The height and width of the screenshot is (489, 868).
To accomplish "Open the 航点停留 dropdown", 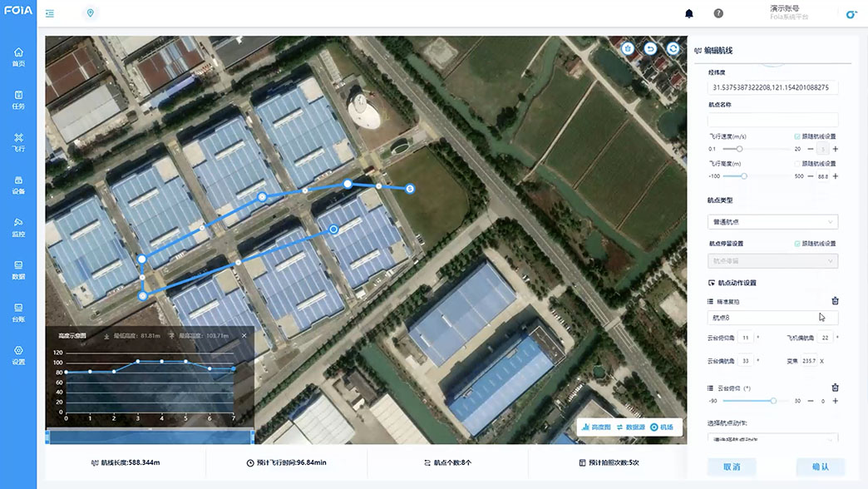I will click(772, 261).
